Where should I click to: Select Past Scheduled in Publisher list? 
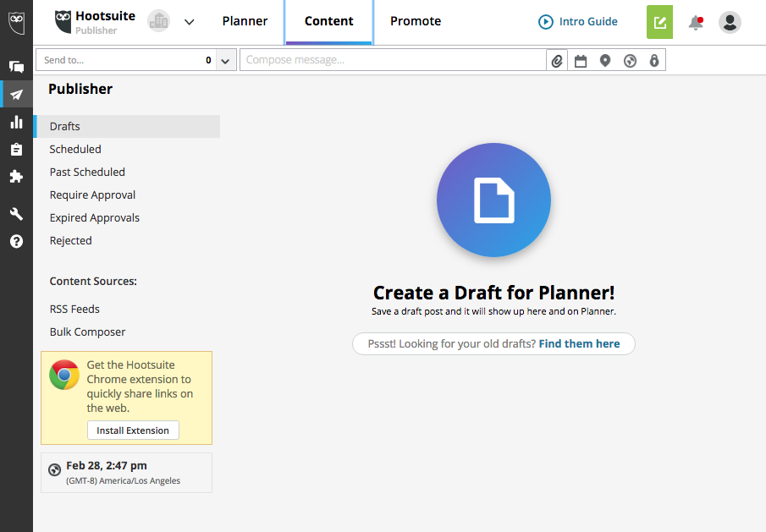tap(87, 173)
